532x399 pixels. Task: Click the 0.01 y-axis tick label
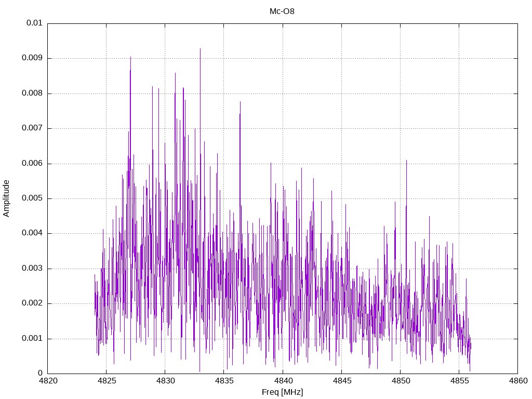pos(34,23)
